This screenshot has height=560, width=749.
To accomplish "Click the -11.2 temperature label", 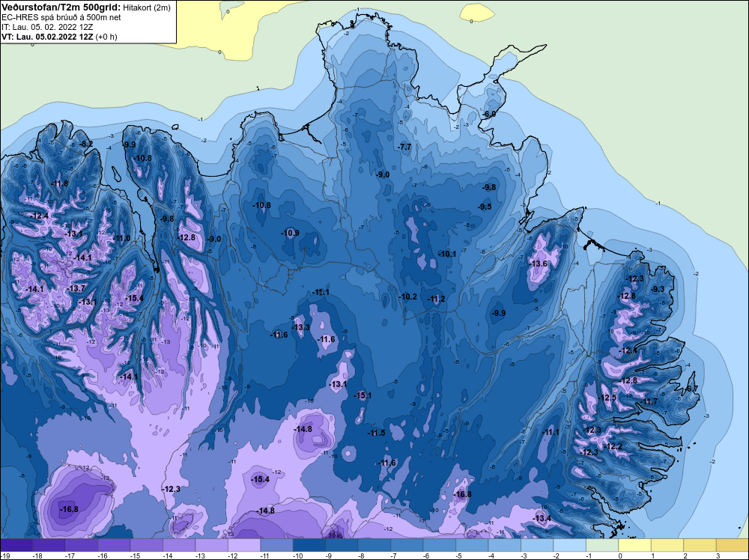I will (x=436, y=299).
